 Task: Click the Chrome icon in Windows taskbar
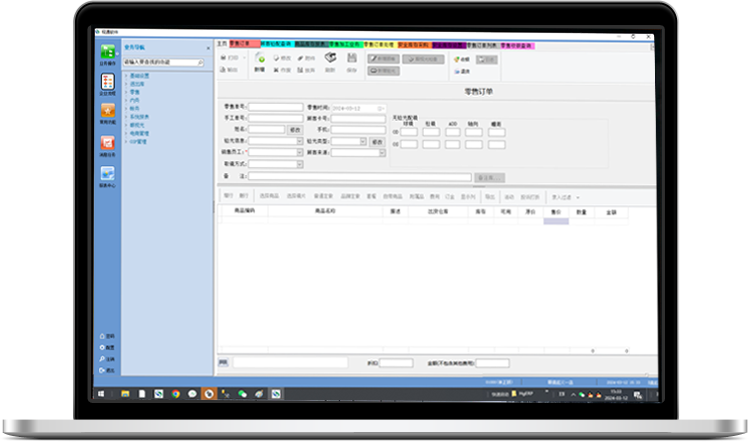pos(175,394)
